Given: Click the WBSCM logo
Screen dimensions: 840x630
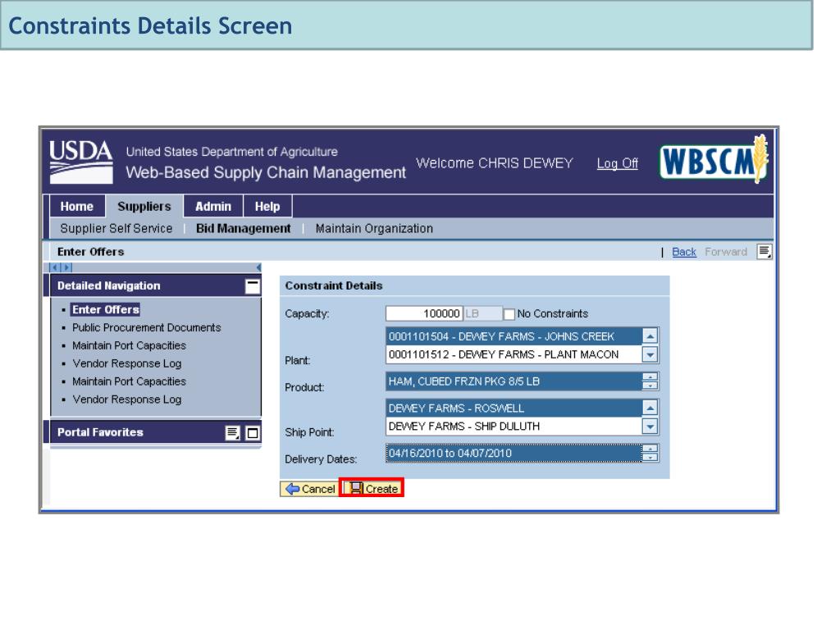Looking at the screenshot, I should 714,160.
